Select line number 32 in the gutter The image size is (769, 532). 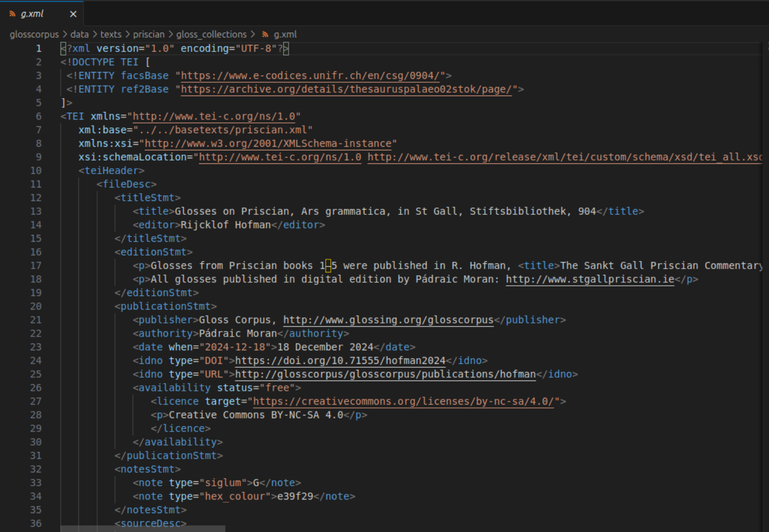[36, 469]
